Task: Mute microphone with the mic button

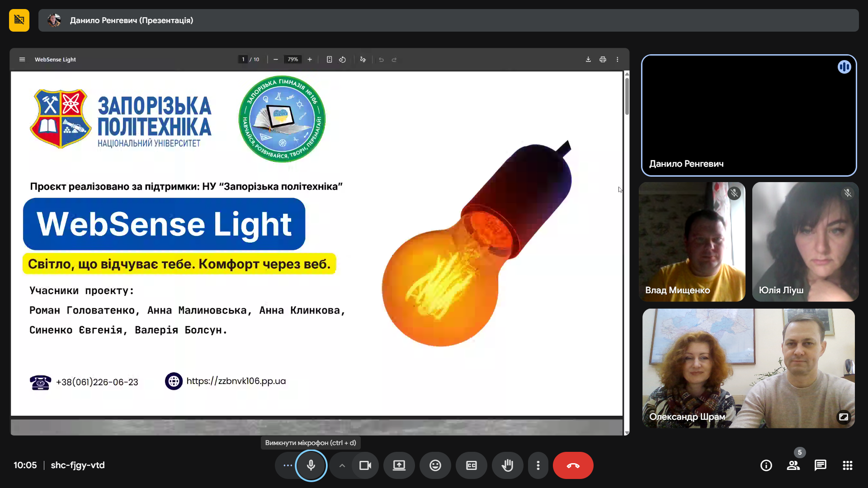Action: [x=311, y=465]
